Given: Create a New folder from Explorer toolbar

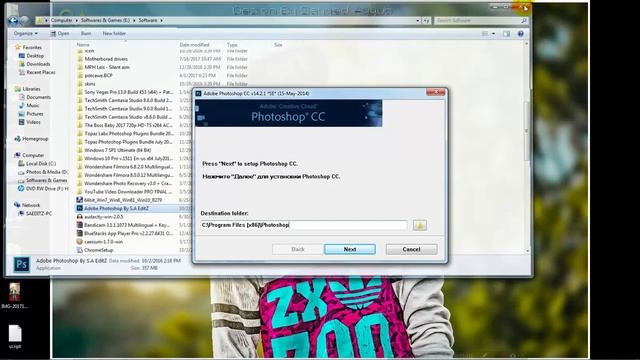Looking at the screenshot, I should pos(114,33).
